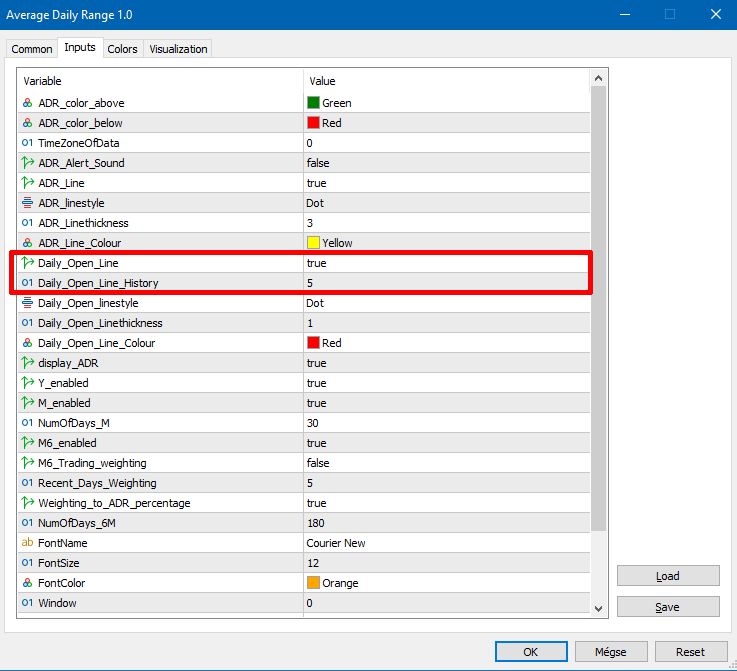Open the ADR_linestyle Dot value dropdown

(x=447, y=203)
